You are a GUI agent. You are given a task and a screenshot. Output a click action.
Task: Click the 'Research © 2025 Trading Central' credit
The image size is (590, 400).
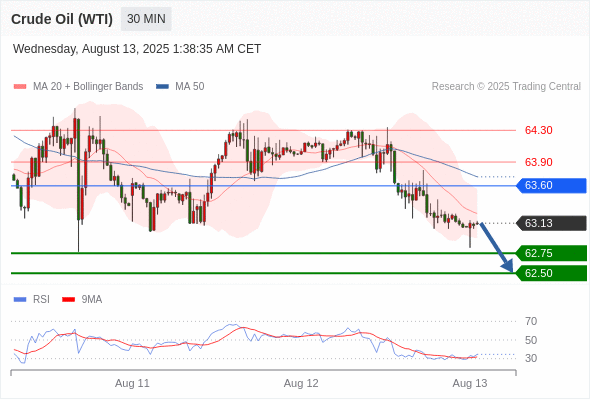coord(506,87)
